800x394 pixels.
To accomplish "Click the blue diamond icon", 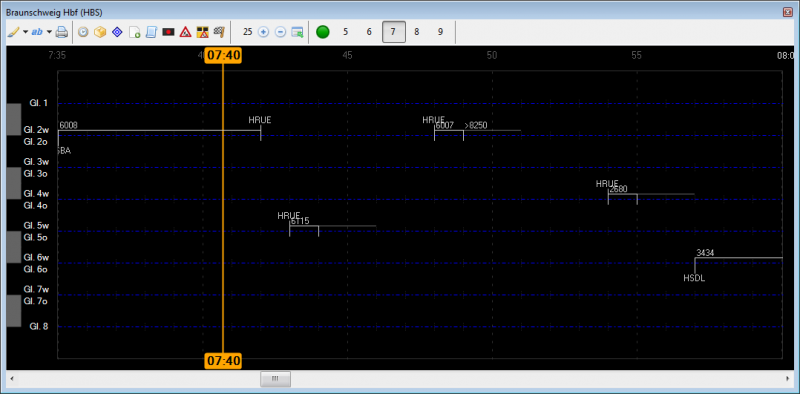I will click(117, 32).
